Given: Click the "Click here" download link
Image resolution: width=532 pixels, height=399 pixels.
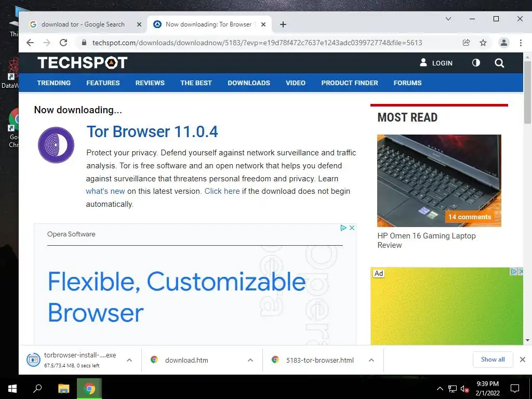Looking at the screenshot, I should (222, 191).
